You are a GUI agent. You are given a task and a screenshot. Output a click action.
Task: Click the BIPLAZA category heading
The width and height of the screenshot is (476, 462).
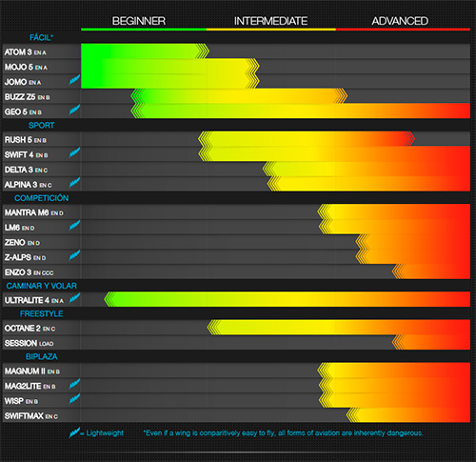click(41, 356)
